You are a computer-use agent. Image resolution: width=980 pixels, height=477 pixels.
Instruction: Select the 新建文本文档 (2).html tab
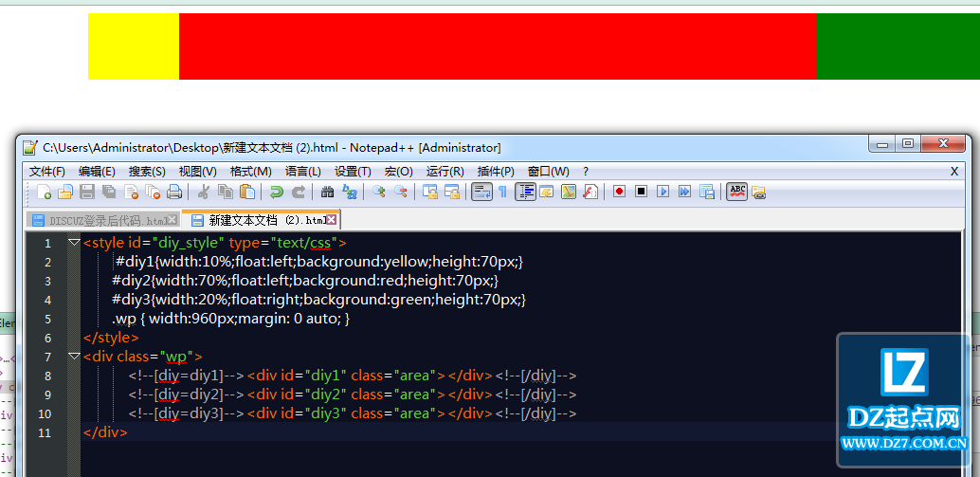click(x=261, y=219)
